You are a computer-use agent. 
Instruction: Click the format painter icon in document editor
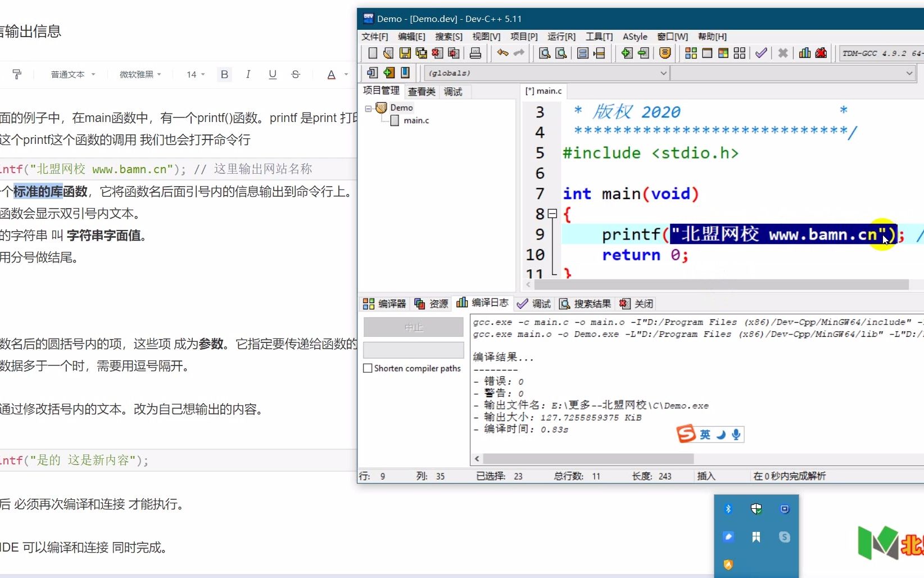point(17,74)
